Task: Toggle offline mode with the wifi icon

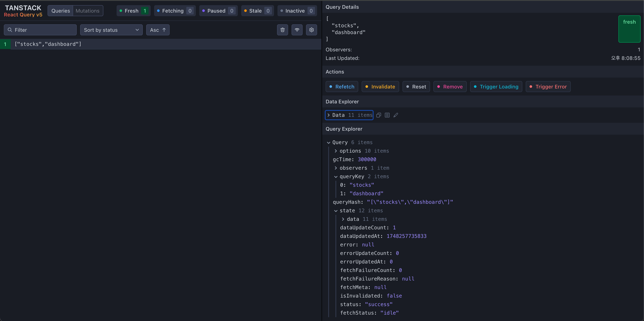Action: click(x=297, y=30)
